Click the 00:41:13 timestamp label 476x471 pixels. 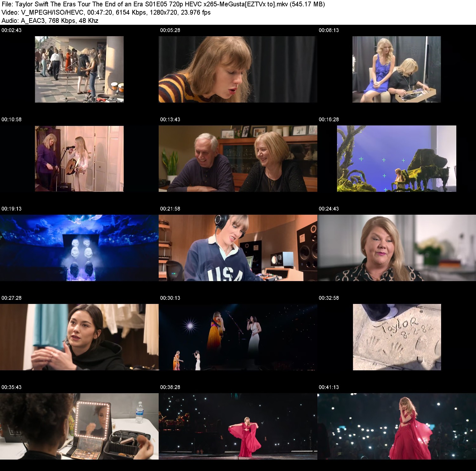pyautogui.click(x=329, y=387)
